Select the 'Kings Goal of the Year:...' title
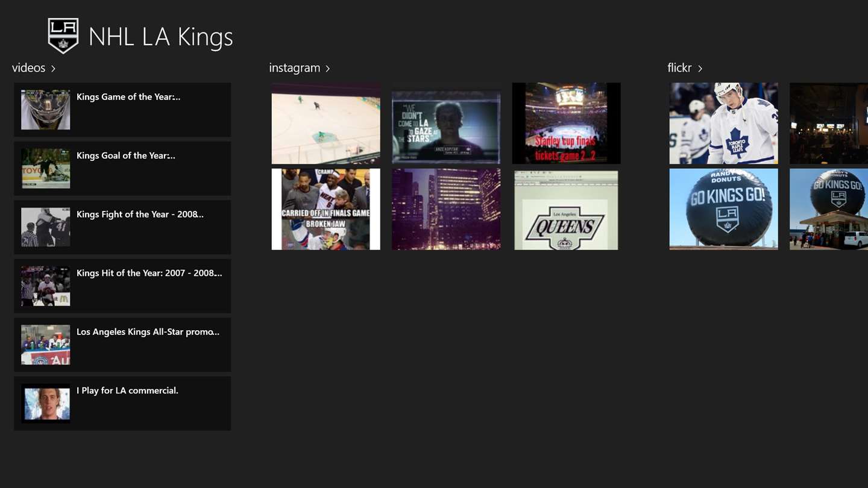 pos(126,155)
